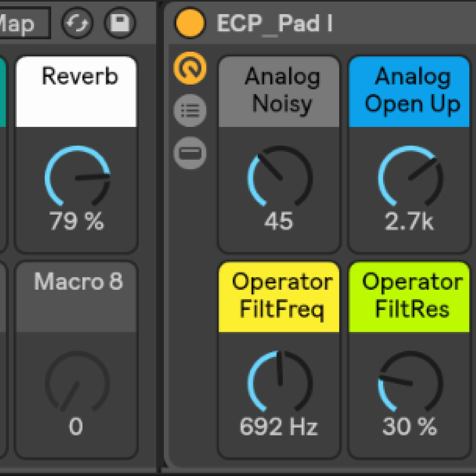476x476 pixels.
Task: Click the Macro 8 value 0
Action: coord(76,426)
